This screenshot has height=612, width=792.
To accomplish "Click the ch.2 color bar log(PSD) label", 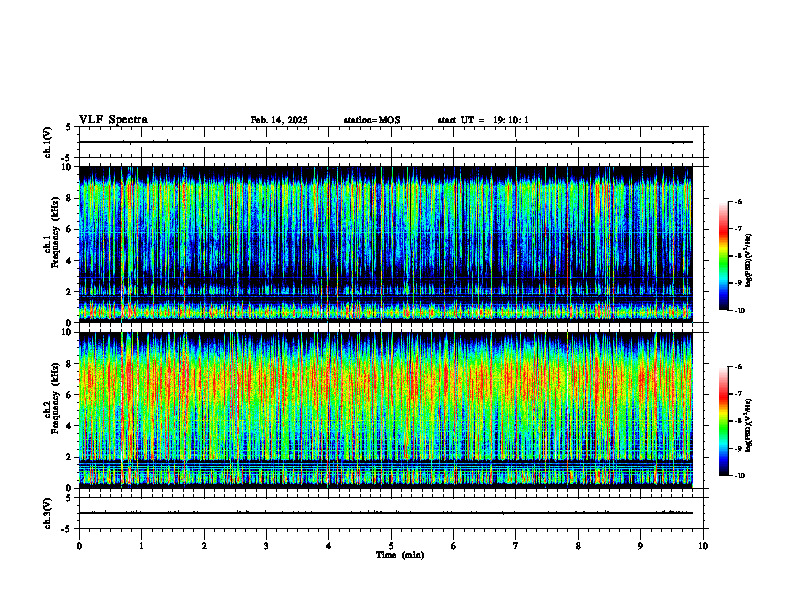I will (x=750, y=425).
